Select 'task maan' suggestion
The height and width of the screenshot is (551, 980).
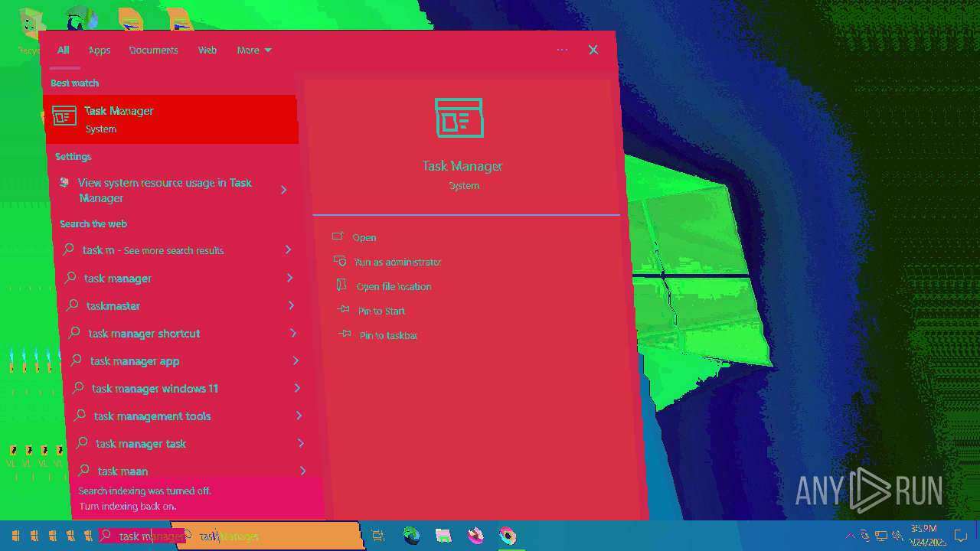(x=123, y=471)
